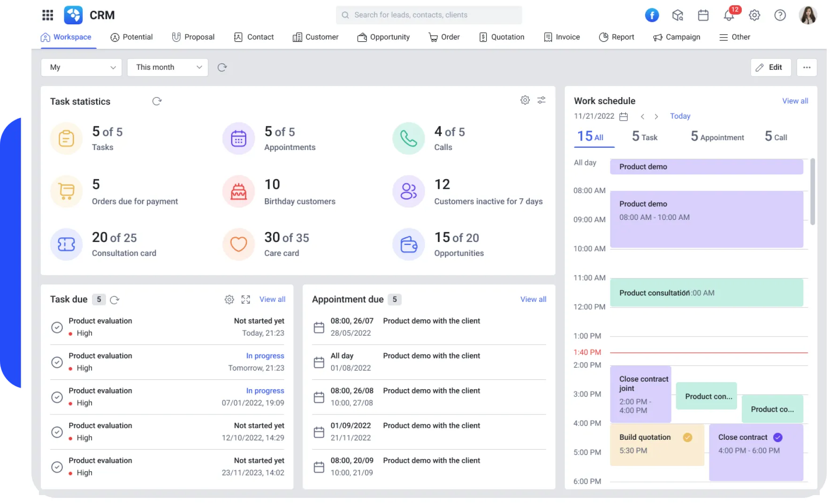Image resolution: width=838 pixels, height=504 pixels.
Task: Open the notifications bell icon
Action: point(729,15)
